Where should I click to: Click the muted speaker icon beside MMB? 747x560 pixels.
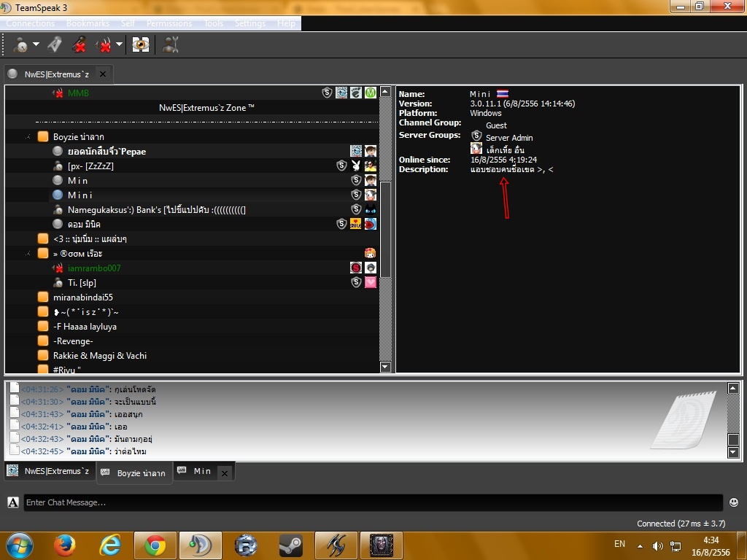58,93
